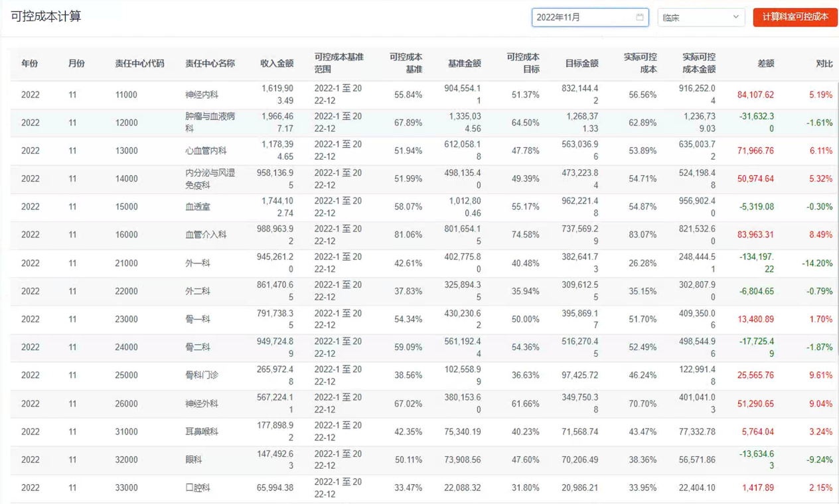
Task: Select the 血透室 row name
Action: click(x=198, y=207)
